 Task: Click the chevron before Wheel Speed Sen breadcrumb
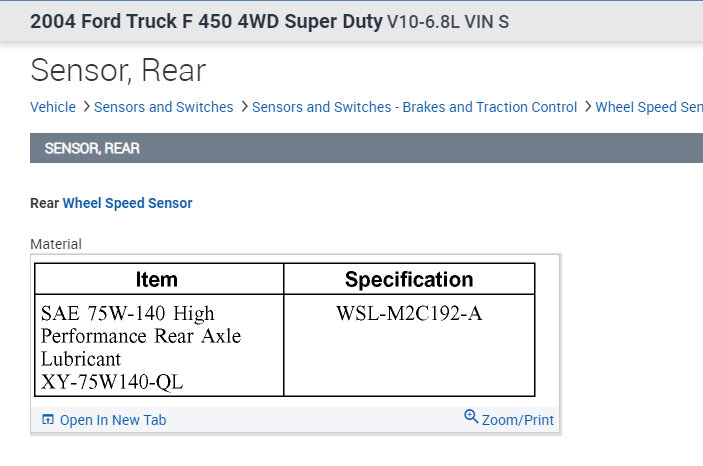coord(588,106)
